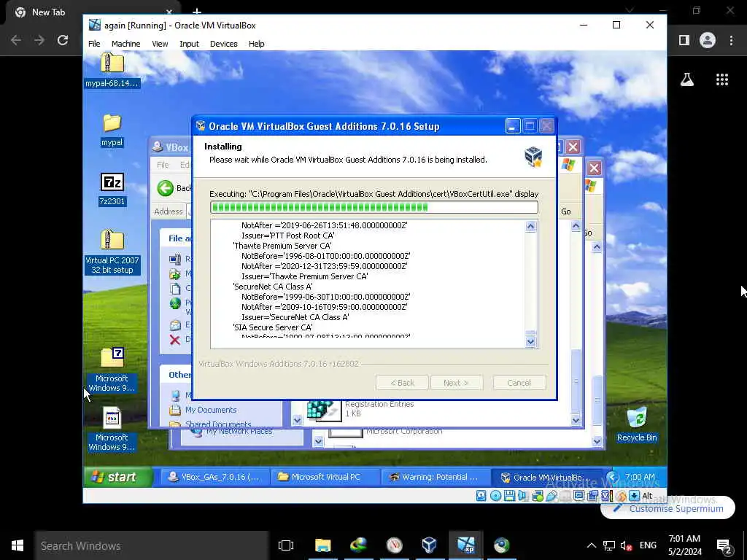Viewport: 747px width, 560px height.
Task: Open the Help menu
Action: tap(256, 44)
